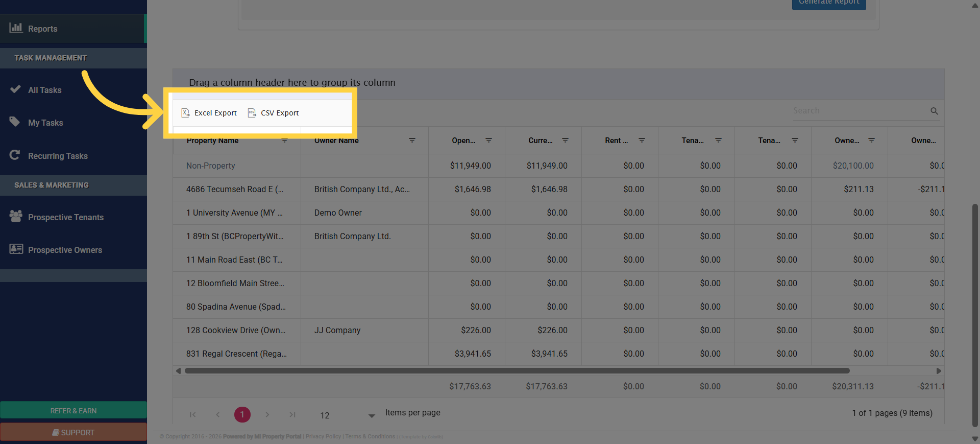Click $211.13 value in Tecumseh row
Image resolution: width=980 pixels, height=444 pixels.
point(859,189)
